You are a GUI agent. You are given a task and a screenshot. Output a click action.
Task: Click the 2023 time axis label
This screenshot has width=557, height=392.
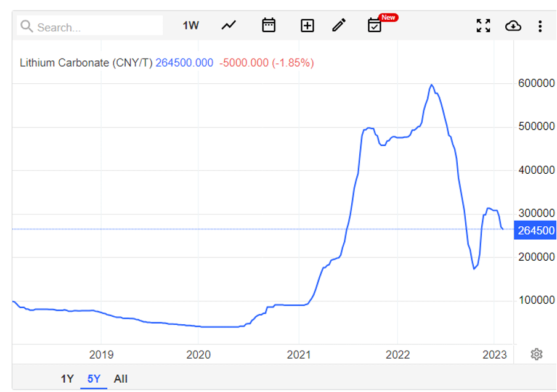coord(495,354)
